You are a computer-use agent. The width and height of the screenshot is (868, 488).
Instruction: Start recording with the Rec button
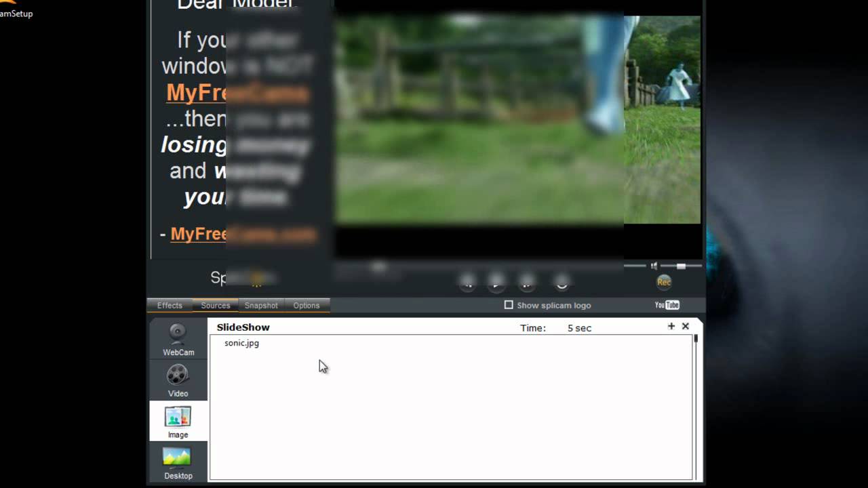pos(664,282)
